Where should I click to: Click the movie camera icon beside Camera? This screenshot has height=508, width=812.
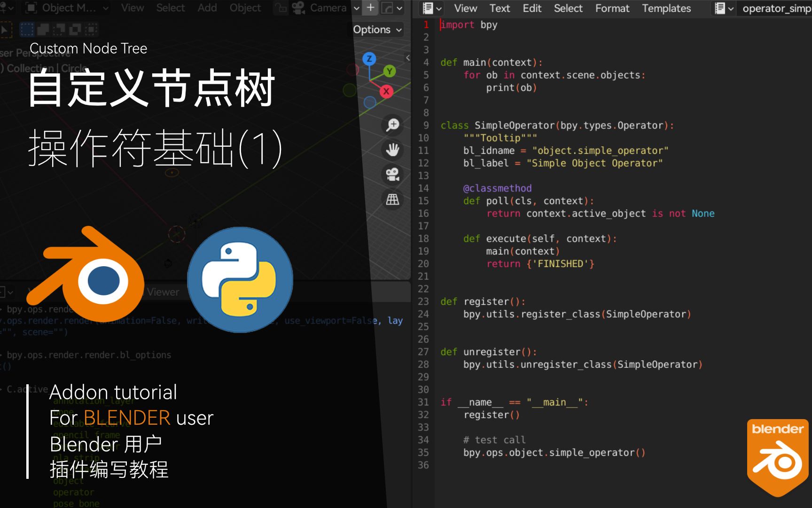[x=298, y=8]
